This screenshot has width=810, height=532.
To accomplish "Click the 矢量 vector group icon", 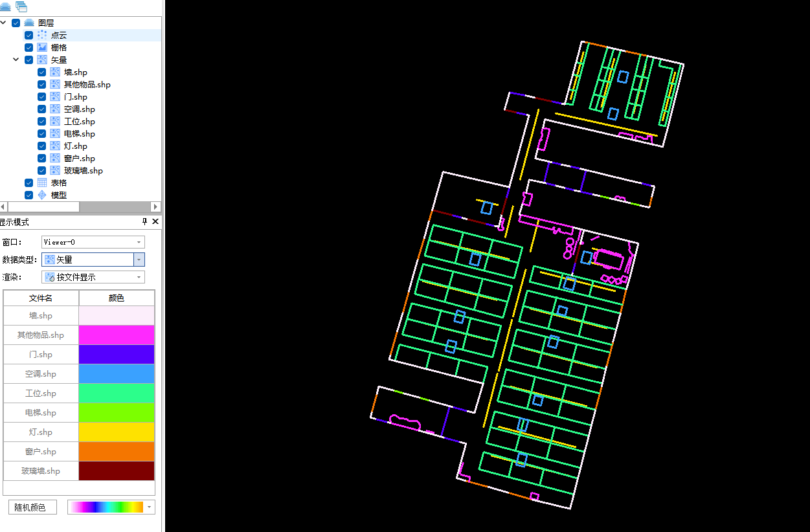I will coord(42,60).
